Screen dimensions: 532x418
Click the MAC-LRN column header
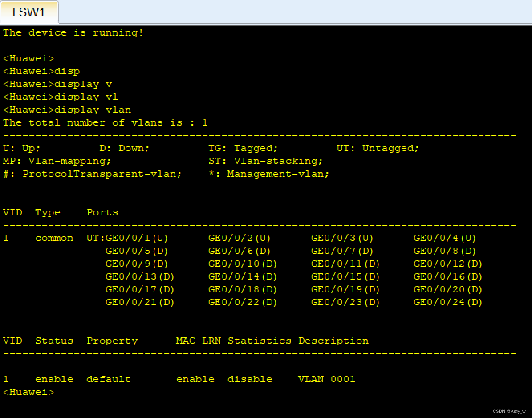(198, 341)
